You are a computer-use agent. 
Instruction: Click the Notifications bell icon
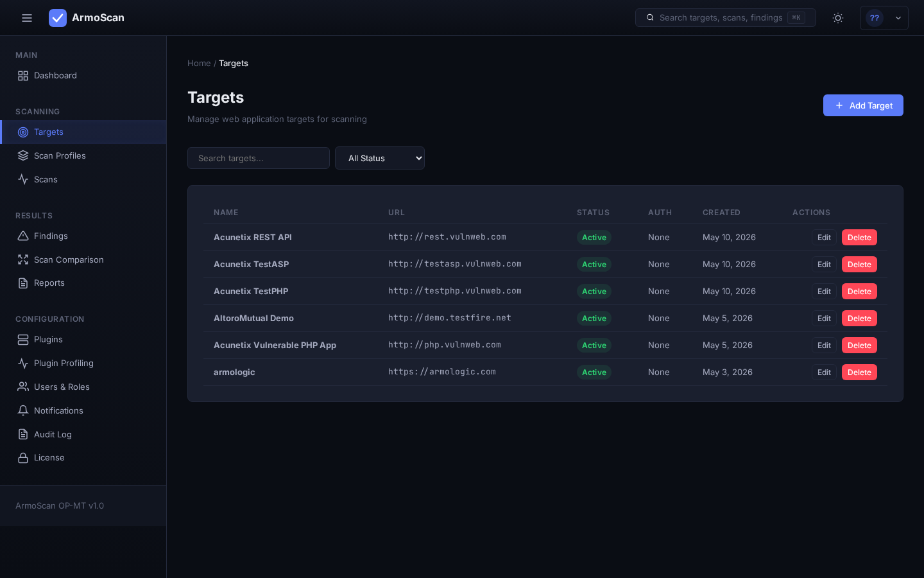coord(23,411)
